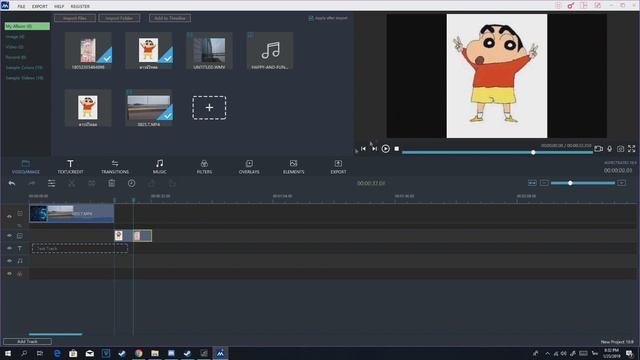Click the crop icon in timeline toolbar
640x360 pixels.
point(91,183)
